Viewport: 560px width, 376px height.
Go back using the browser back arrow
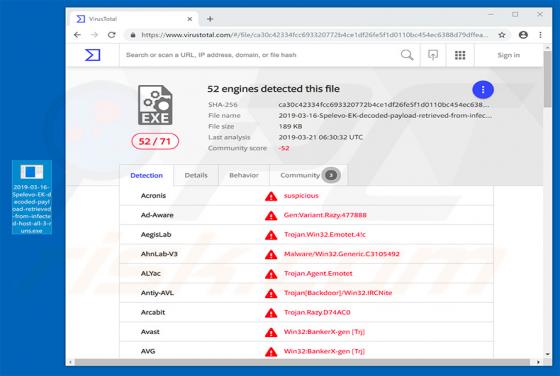click(77, 35)
